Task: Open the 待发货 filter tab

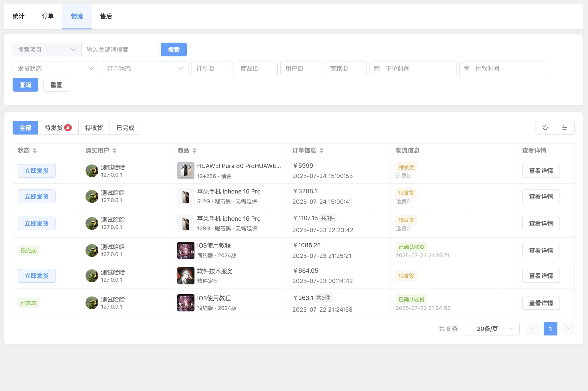Action: (57, 128)
